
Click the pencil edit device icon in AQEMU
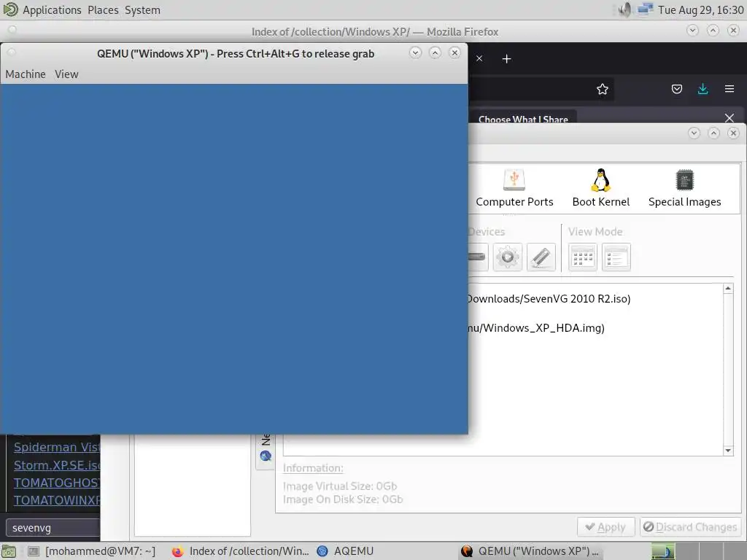[541, 257]
